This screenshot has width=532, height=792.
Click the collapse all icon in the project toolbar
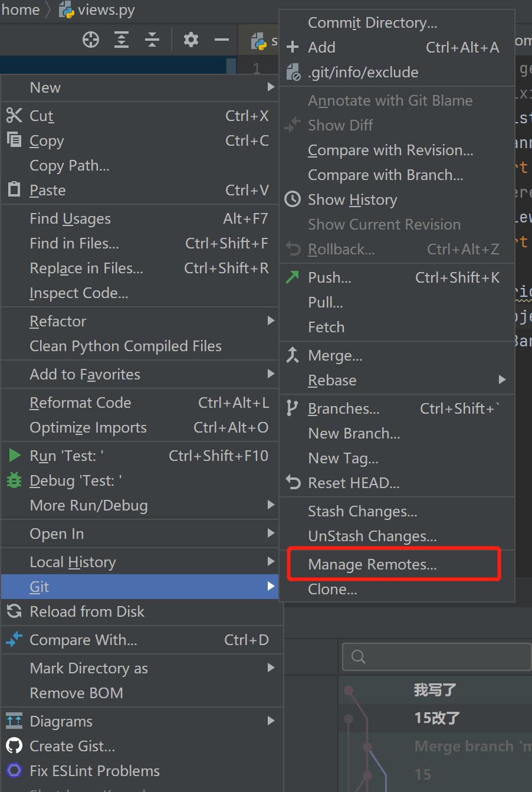152,40
